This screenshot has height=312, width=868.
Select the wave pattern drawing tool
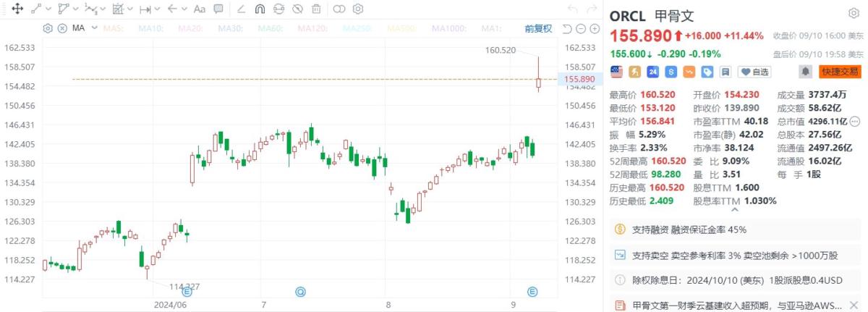90,9
